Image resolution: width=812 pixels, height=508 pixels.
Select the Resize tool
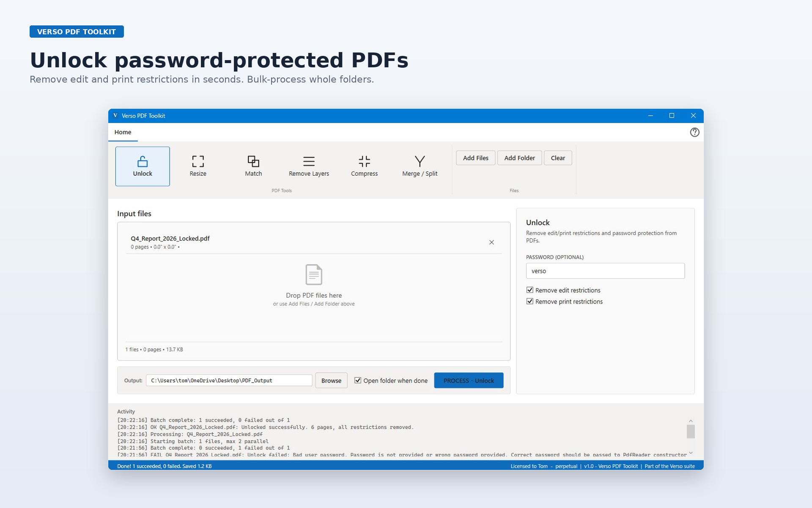point(198,166)
